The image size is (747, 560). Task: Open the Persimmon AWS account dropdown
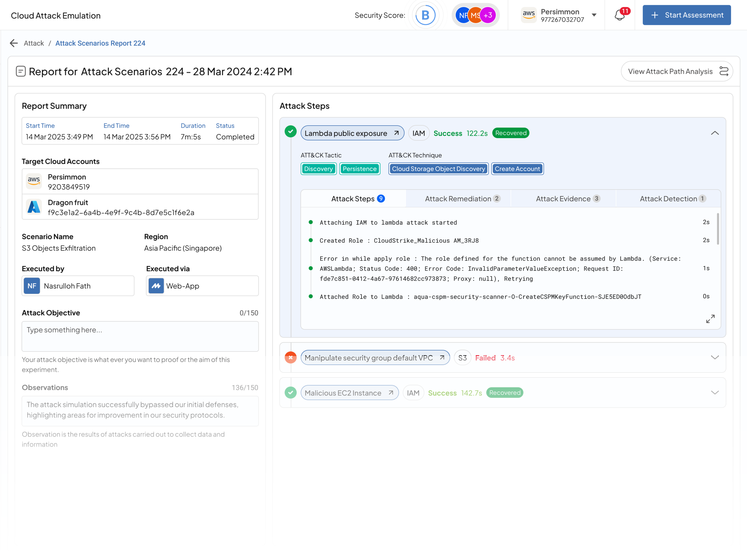[594, 15]
